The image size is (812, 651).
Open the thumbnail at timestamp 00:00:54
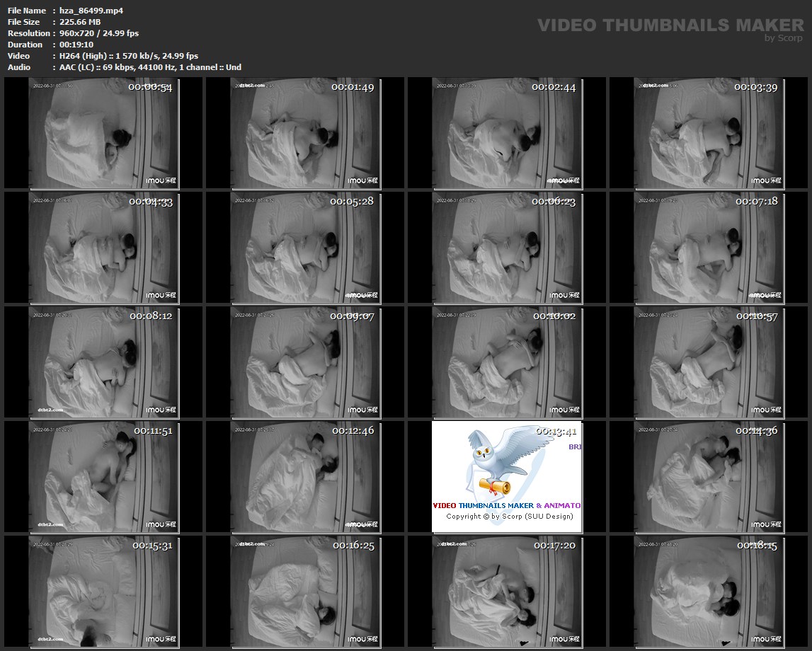click(104, 133)
